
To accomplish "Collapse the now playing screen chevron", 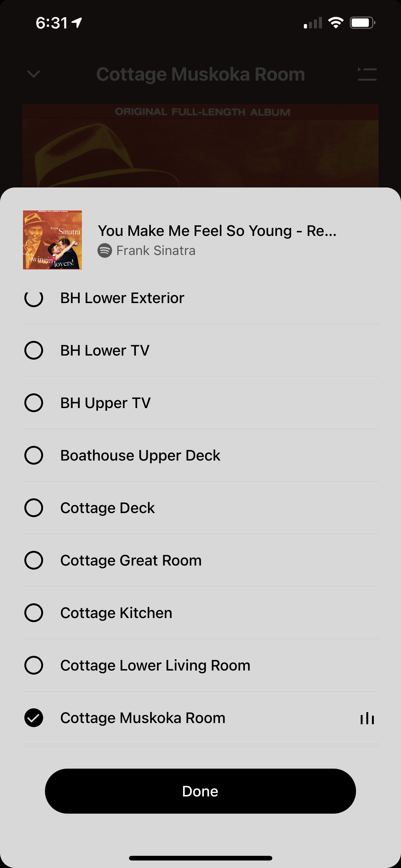I will (34, 74).
